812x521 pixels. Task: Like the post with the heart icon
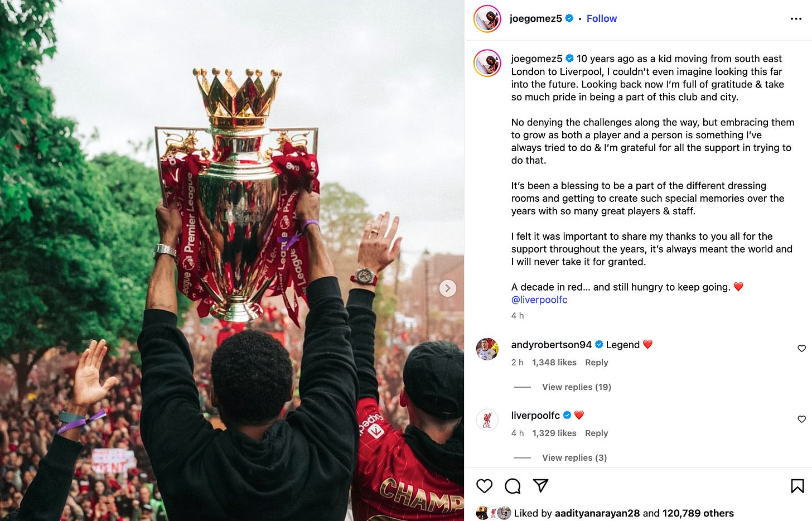(484, 486)
